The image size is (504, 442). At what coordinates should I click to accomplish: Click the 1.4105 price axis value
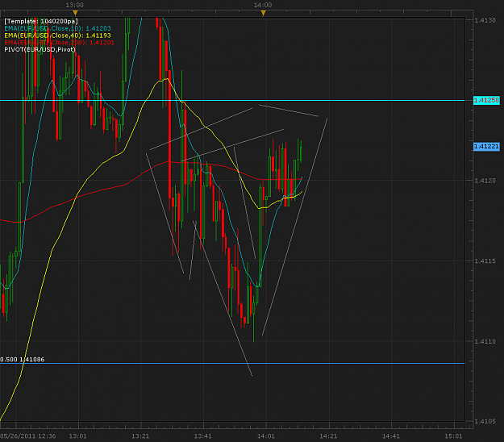pyautogui.click(x=485, y=421)
